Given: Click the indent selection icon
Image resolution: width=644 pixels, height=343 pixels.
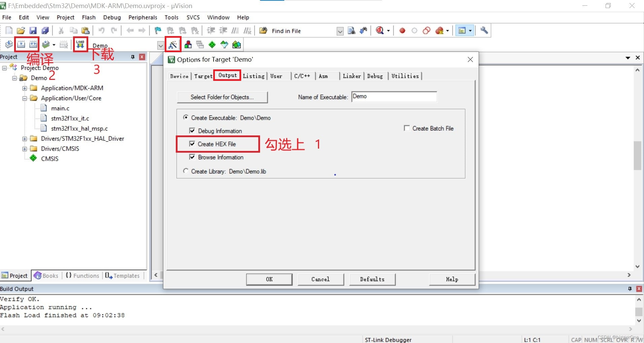Looking at the screenshot, I should click(x=211, y=31).
